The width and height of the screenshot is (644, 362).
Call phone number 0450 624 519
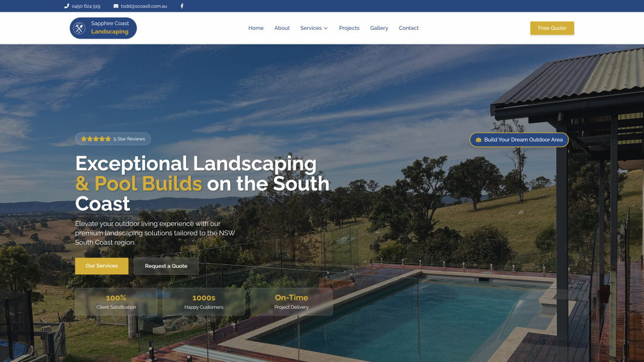point(86,6)
